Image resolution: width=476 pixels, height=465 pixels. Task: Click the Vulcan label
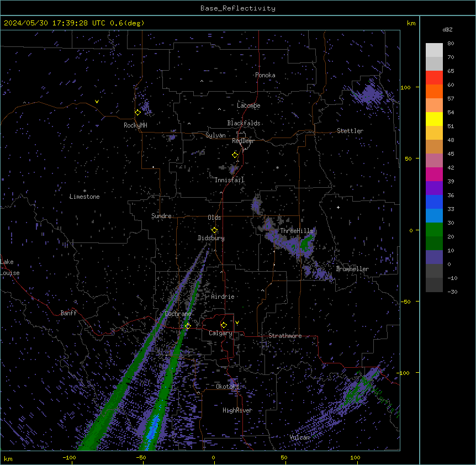(299, 437)
